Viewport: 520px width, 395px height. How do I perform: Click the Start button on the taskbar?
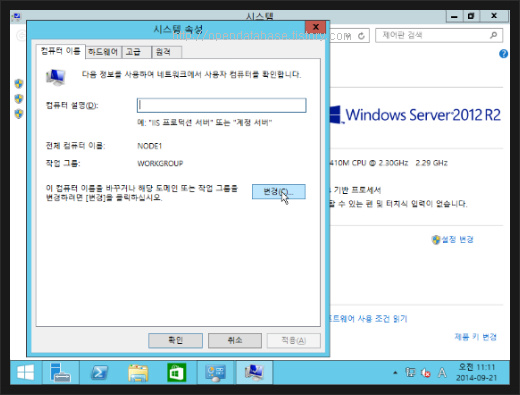[x=26, y=372]
